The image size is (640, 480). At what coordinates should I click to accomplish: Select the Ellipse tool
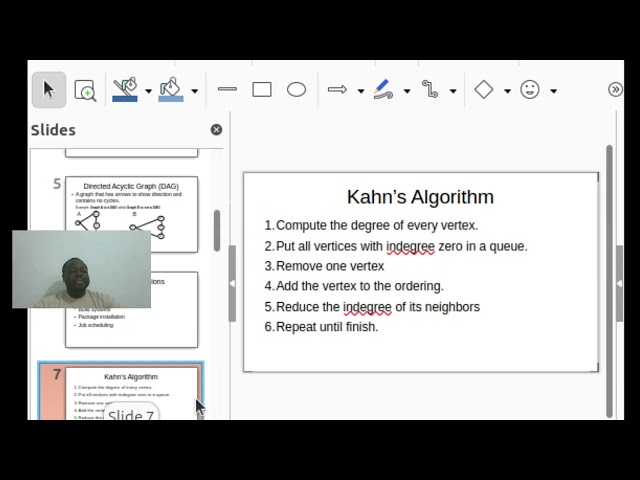[x=296, y=89]
